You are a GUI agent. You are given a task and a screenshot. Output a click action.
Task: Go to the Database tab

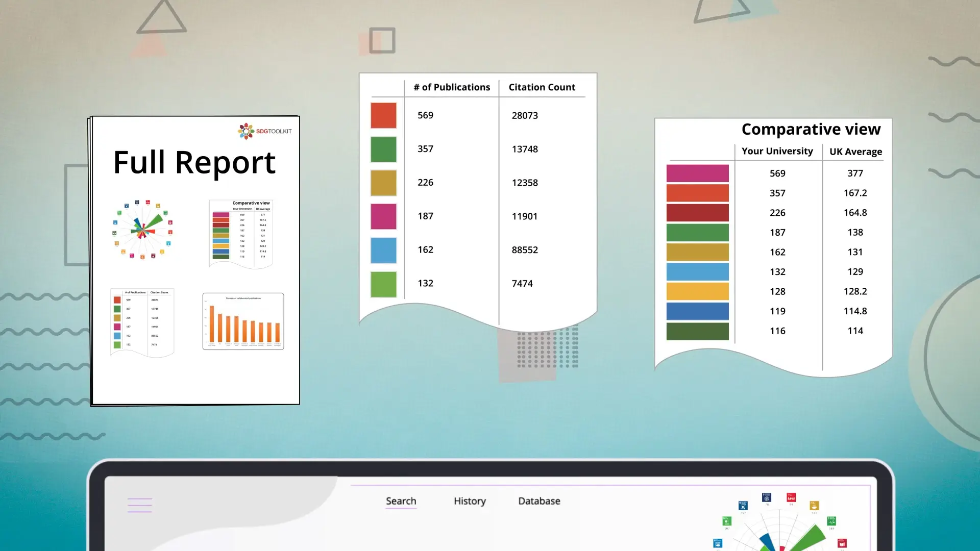click(x=539, y=501)
